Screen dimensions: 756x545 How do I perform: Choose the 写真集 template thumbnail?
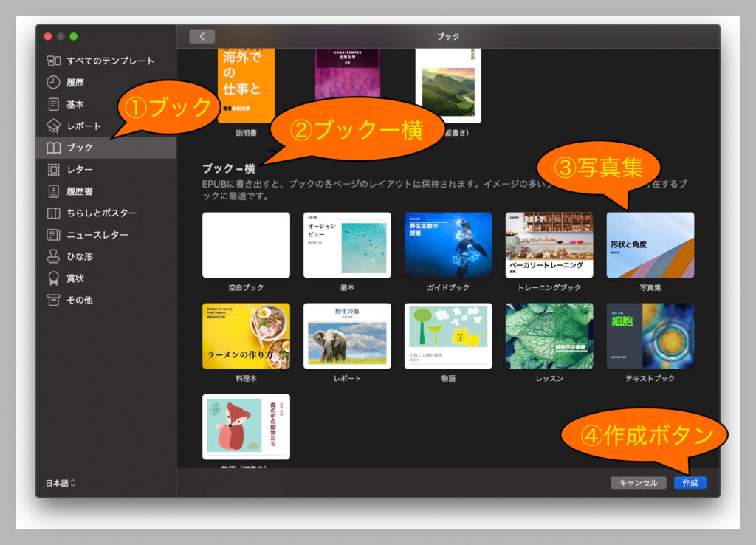tap(650, 245)
